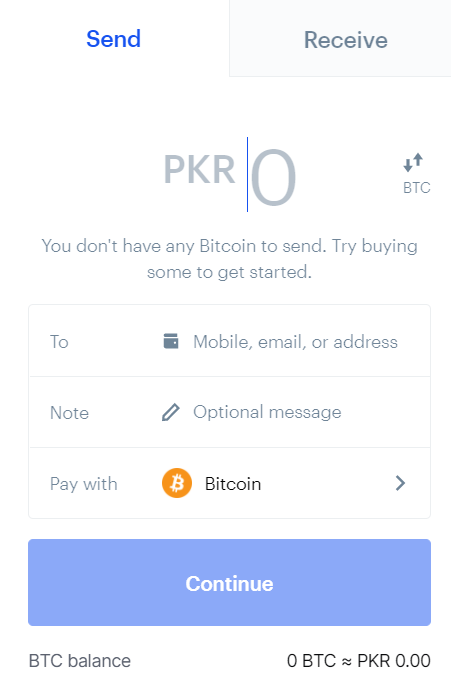Click the BTC balance label
451x689 pixels.
(80, 661)
